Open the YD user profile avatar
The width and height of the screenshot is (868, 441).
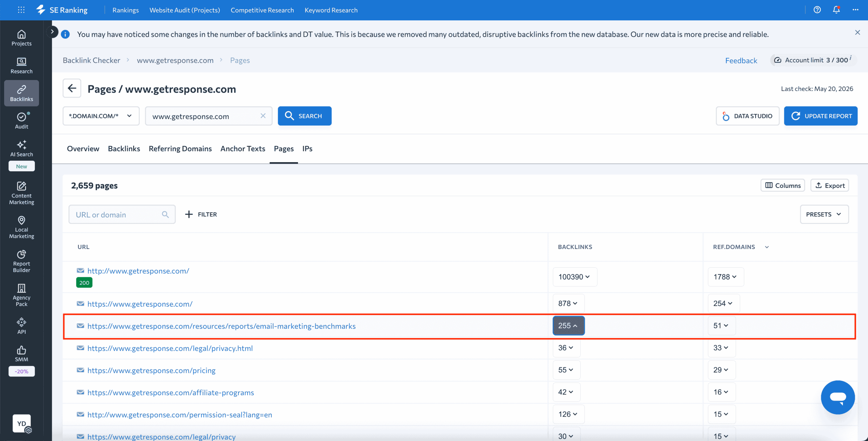click(x=22, y=423)
